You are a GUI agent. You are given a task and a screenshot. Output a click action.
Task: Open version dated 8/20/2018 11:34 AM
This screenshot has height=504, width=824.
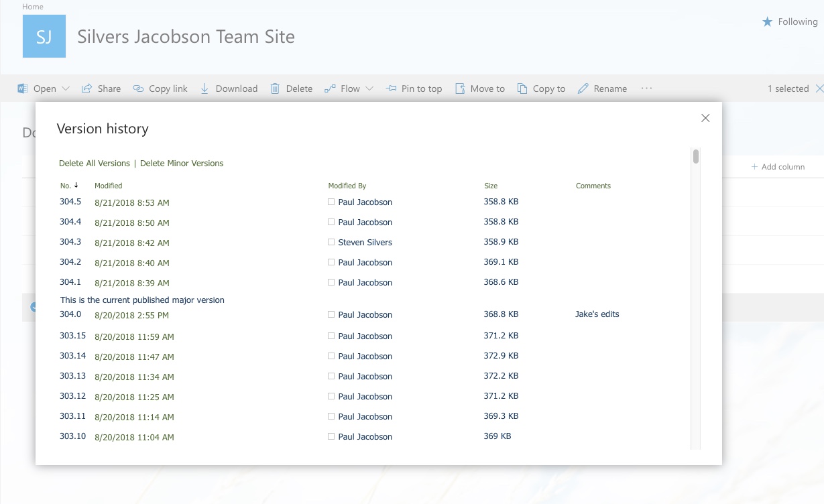tap(134, 377)
